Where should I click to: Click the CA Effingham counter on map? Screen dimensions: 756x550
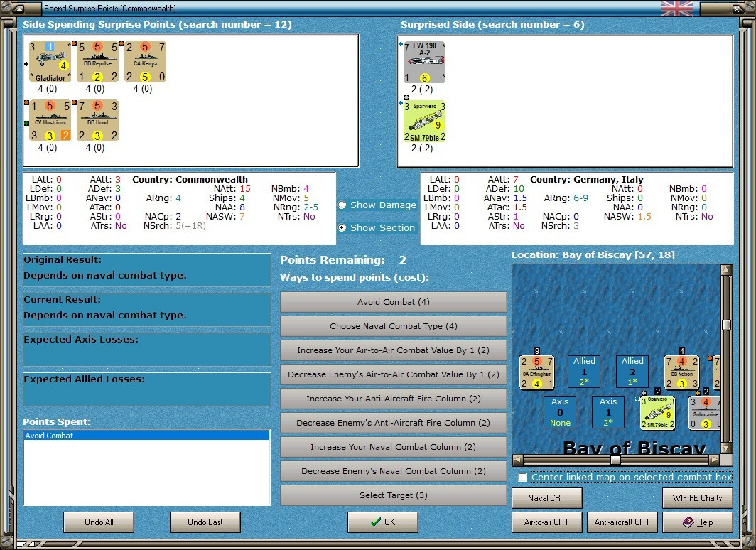536,372
